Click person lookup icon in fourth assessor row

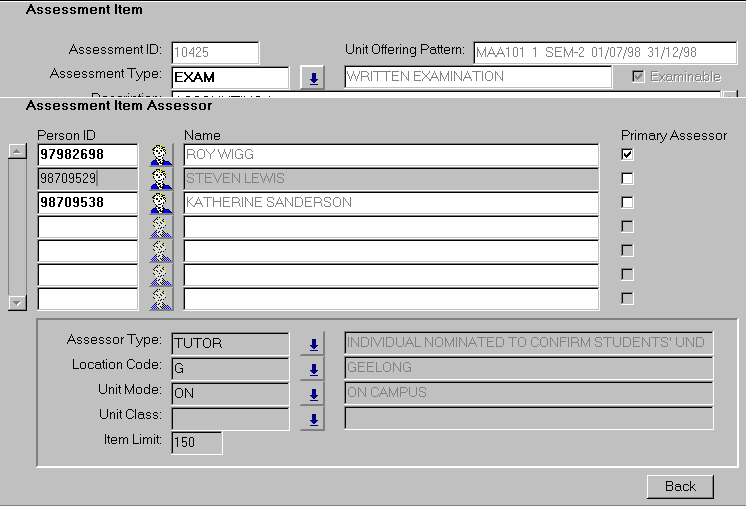[161, 227]
